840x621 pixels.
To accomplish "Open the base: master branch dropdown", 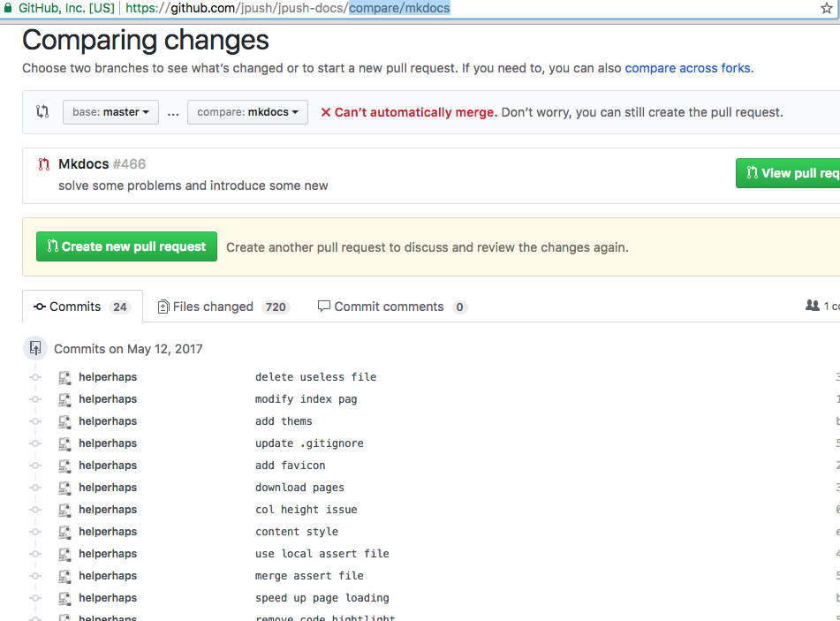I will click(110, 112).
